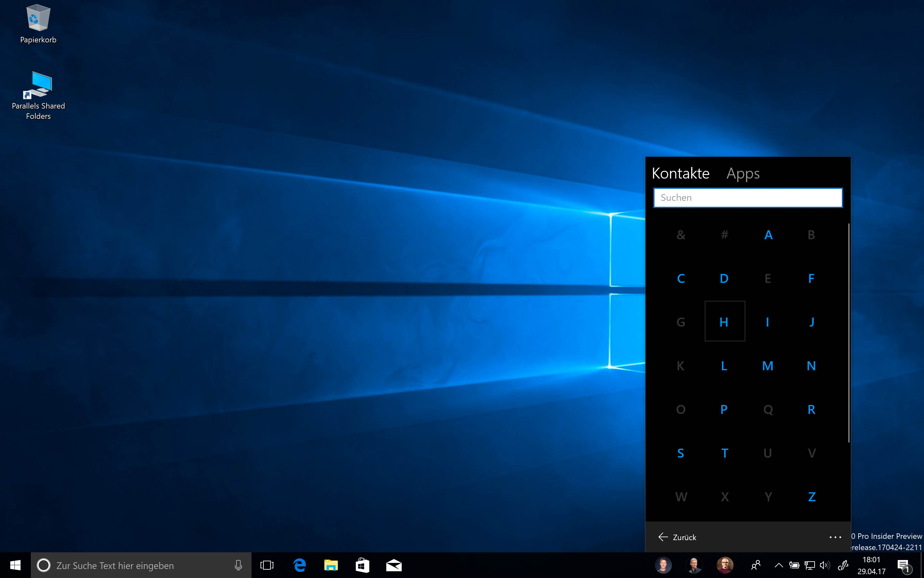Viewport: 924px width, 578px height.
Task: Jump to contacts under letter T
Action: pos(724,453)
